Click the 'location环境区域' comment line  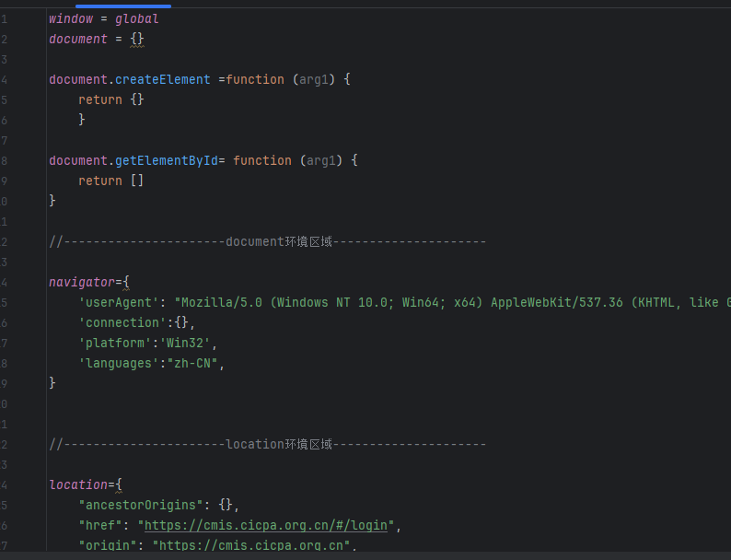(268, 444)
